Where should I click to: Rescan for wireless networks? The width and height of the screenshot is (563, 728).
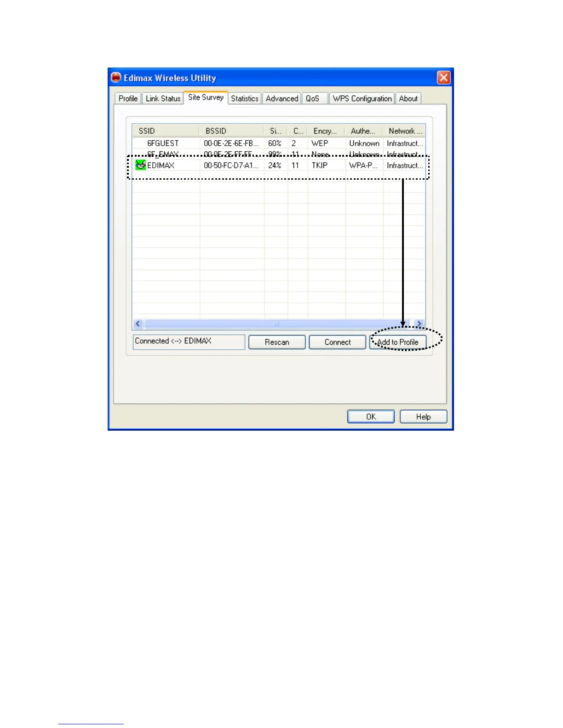(x=277, y=342)
